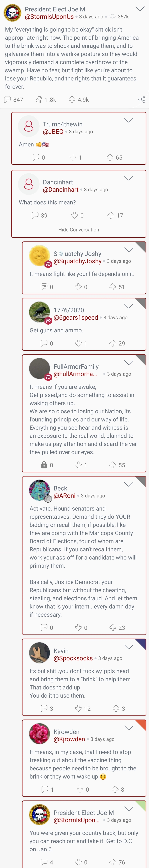
Task: Open chevron menu on Kevin's comment
Action: click(129, 647)
